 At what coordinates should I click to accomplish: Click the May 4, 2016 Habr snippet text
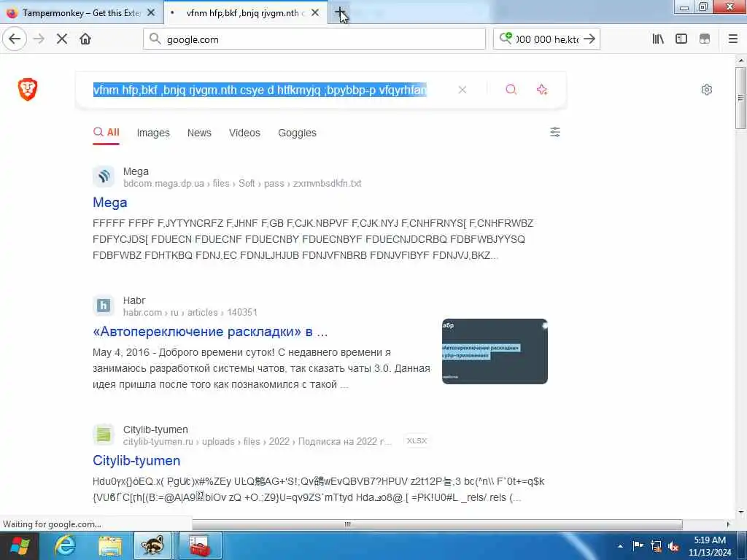(x=262, y=368)
